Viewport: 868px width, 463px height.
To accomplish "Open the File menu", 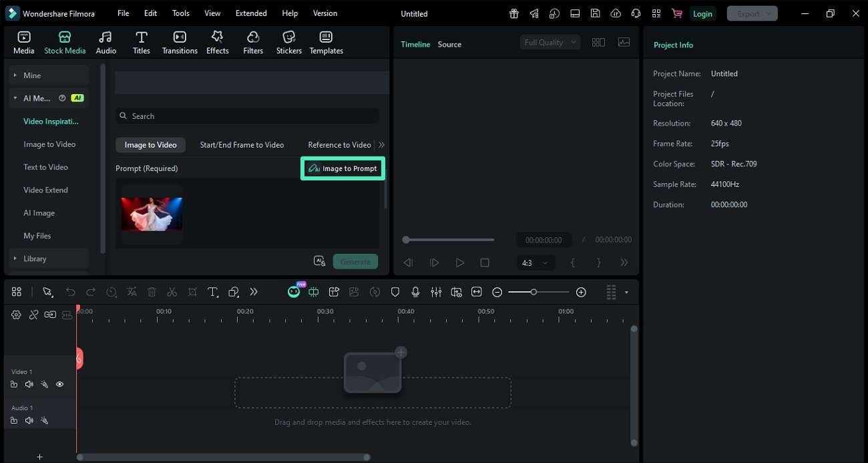I will click(123, 13).
